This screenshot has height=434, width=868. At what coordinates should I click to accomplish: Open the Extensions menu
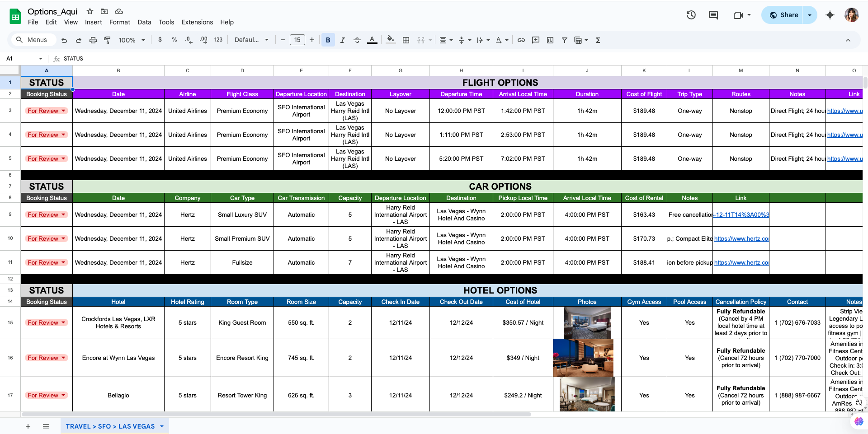(x=197, y=22)
